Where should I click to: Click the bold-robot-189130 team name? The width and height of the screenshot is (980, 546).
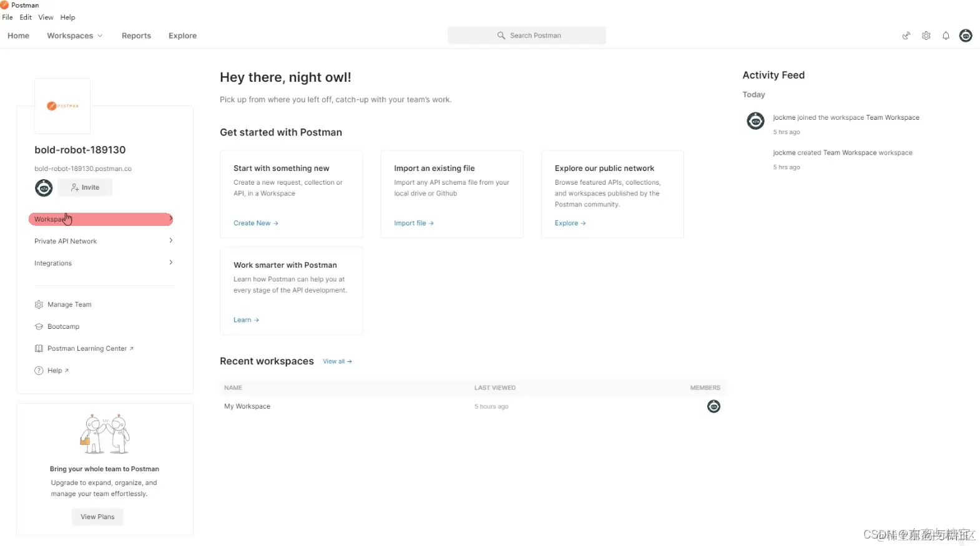coord(80,150)
